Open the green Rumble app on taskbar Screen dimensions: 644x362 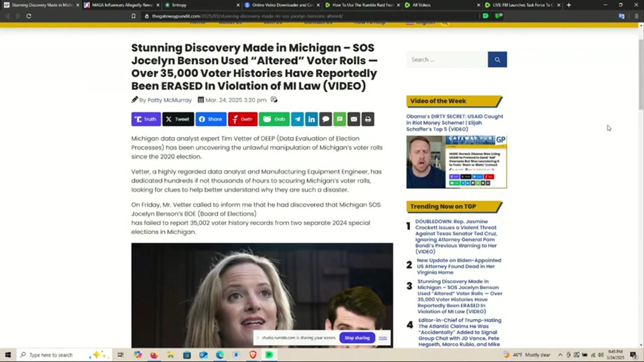tap(269, 355)
